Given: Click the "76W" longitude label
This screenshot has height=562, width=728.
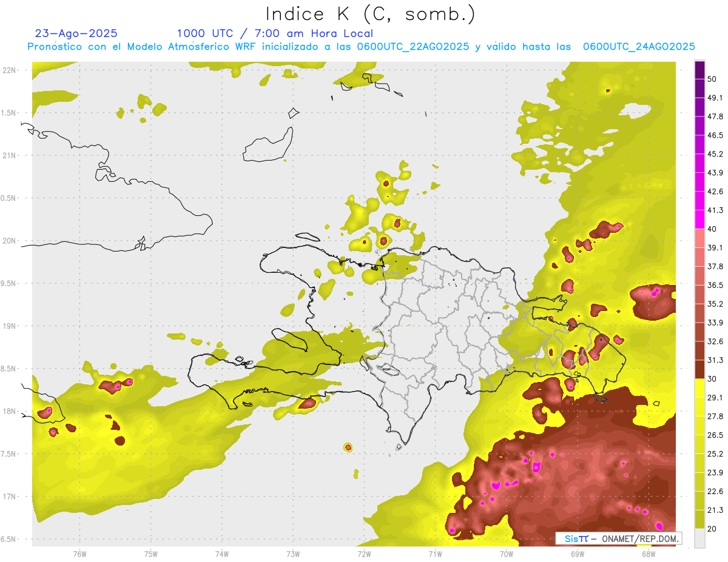Looking at the screenshot, I should [x=79, y=554].
